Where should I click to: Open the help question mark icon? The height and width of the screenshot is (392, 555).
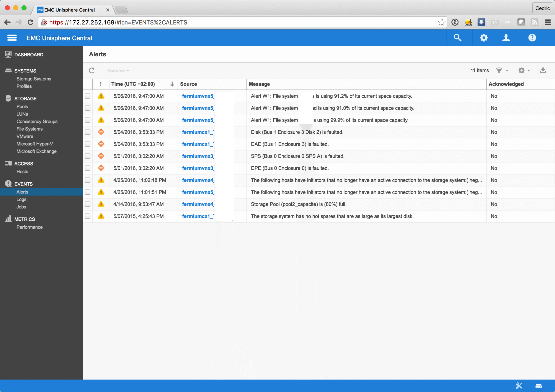532,38
